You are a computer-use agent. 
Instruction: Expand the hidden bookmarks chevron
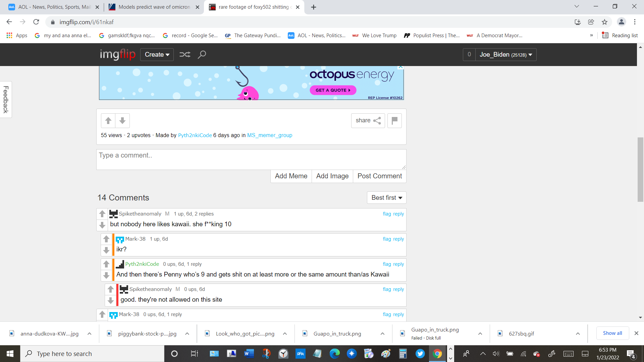[x=591, y=36]
